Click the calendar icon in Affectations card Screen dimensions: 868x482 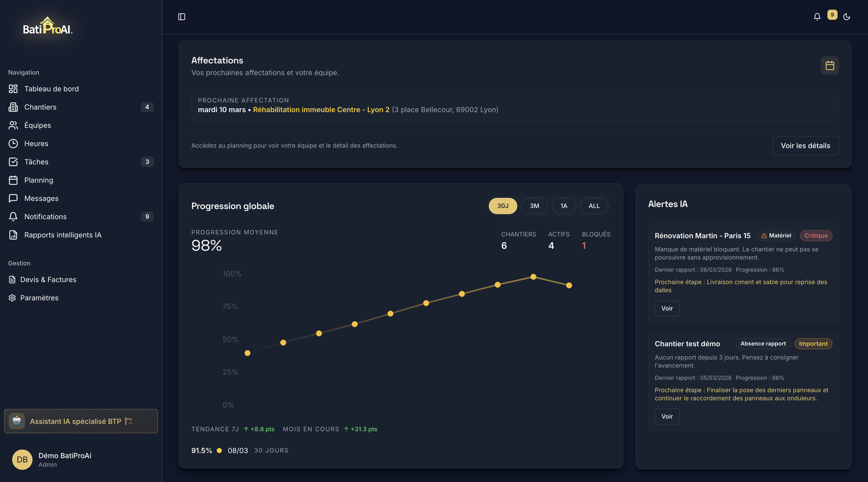(830, 65)
